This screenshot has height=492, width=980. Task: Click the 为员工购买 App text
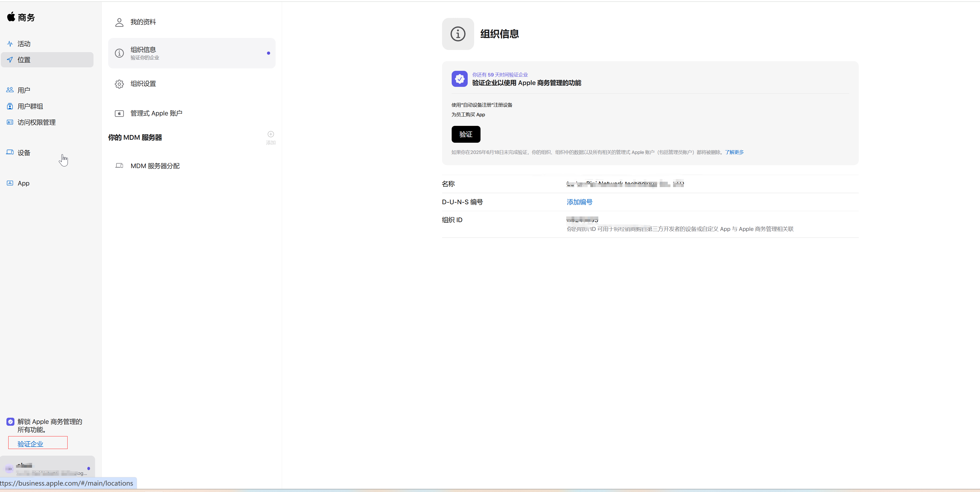pyautogui.click(x=468, y=115)
